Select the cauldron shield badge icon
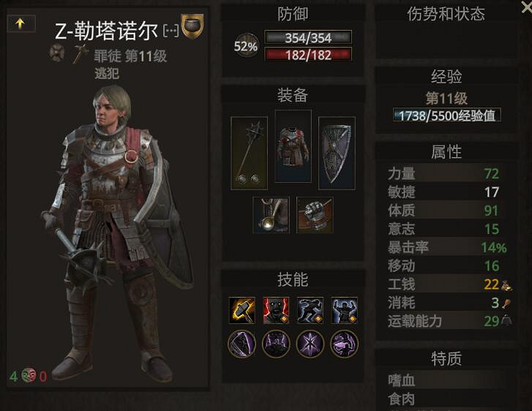The image size is (532, 411). tap(192, 26)
